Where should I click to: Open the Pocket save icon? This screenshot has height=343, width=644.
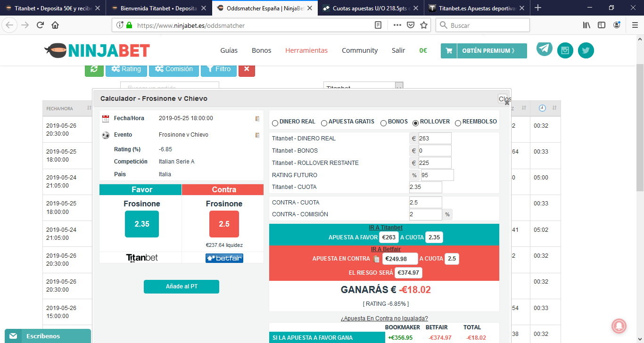coord(411,25)
